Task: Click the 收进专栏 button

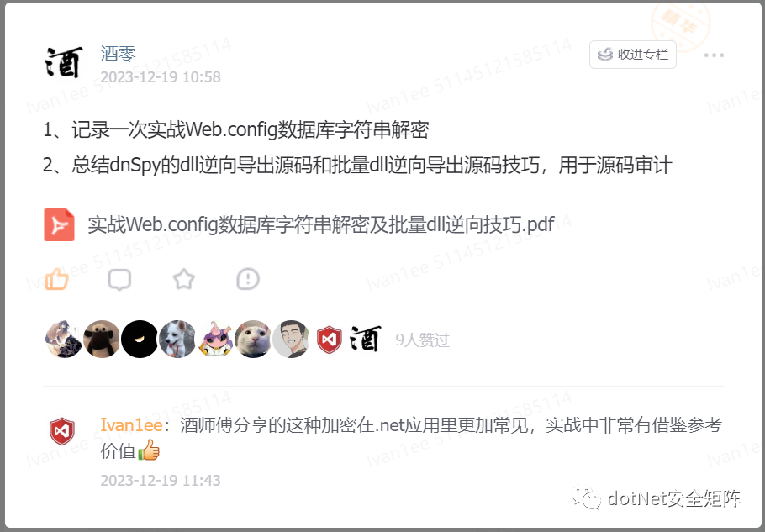Action: tap(633, 55)
